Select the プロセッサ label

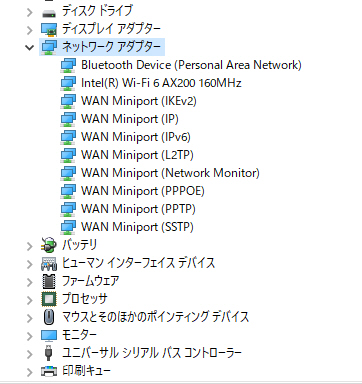pyautogui.click(x=85, y=299)
